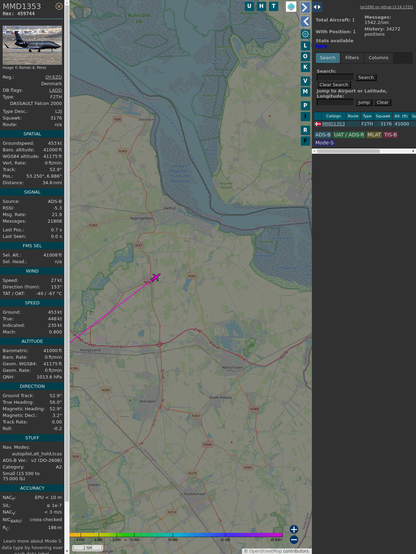Open stats via the 'here' link
This screenshot has width=416, height=554.
pyautogui.click(x=321, y=46)
